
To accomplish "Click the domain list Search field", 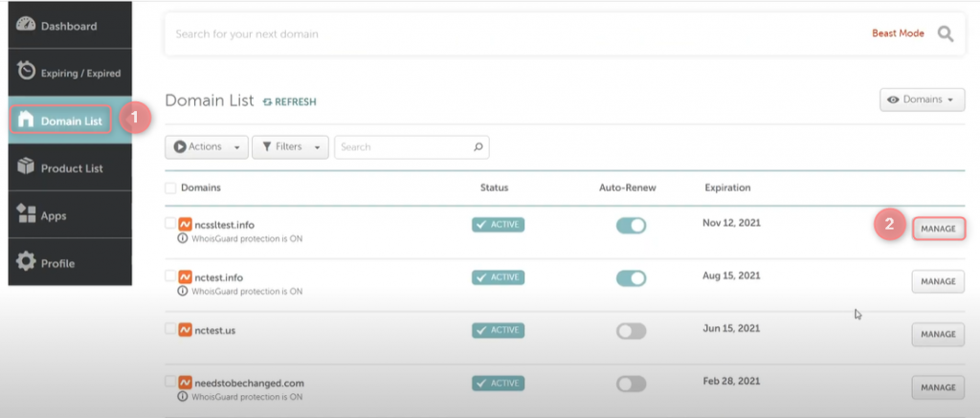I will 412,147.
